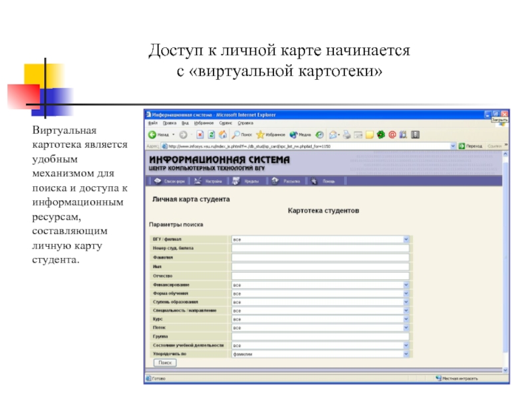532x399 pixels.
Task: Click the Имя input field
Action: coord(321,267)
